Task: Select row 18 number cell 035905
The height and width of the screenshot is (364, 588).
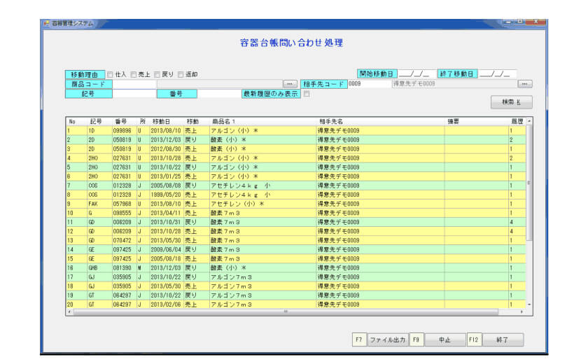Action: (x=124, y=286)
